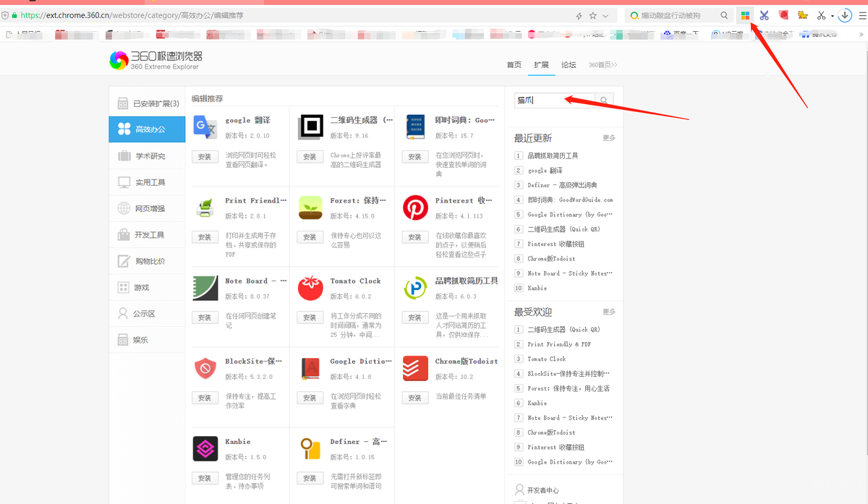
Task: Click the Forest sprout extension icon
Action: [x=310, y=208]
